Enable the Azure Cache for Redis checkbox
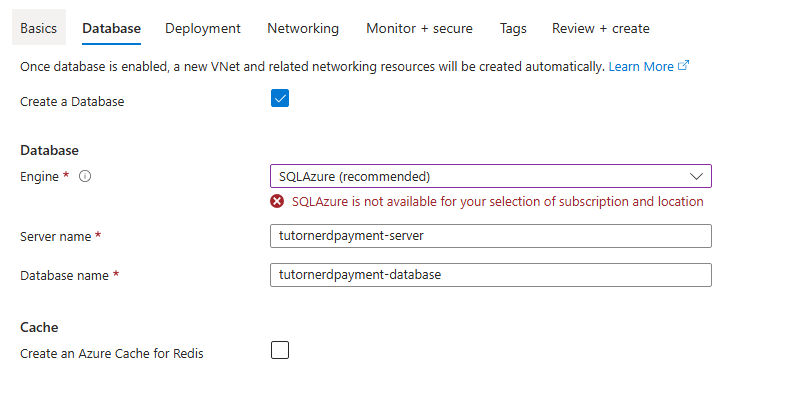 (280, 350)
